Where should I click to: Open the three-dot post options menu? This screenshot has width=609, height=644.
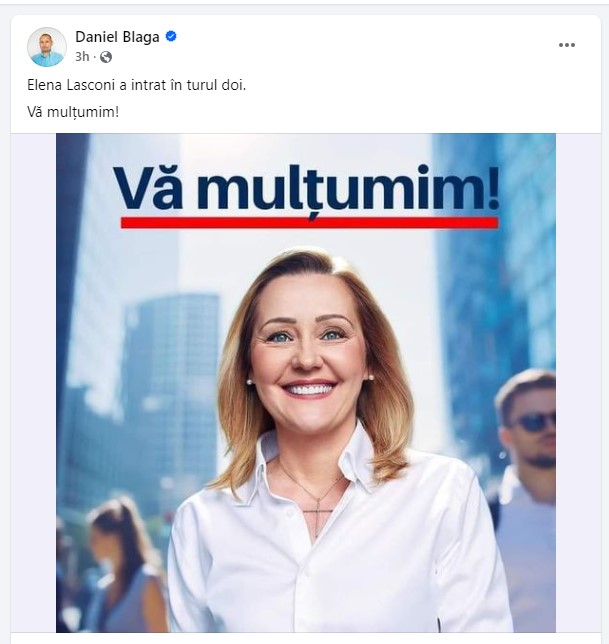[567, 45]
